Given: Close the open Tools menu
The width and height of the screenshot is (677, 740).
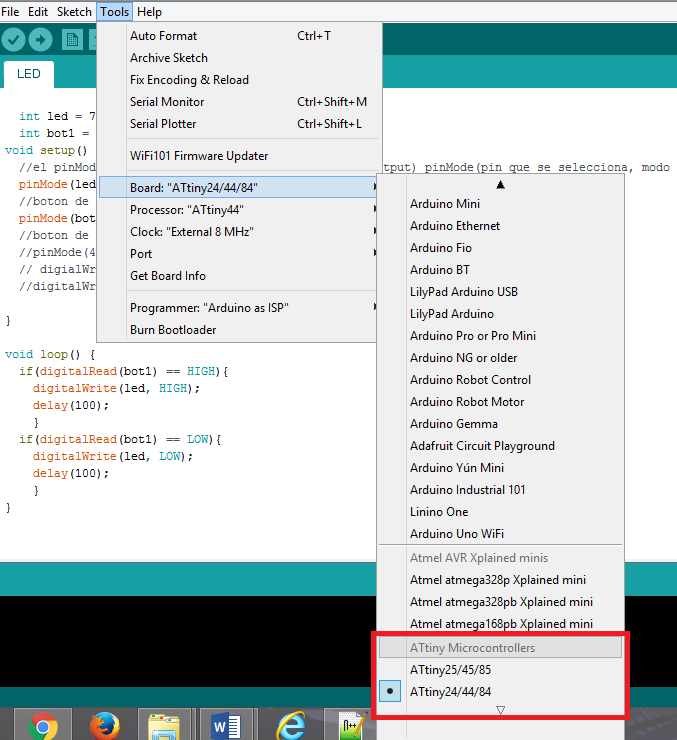Looking at the screenshot, I should (115, 12).
